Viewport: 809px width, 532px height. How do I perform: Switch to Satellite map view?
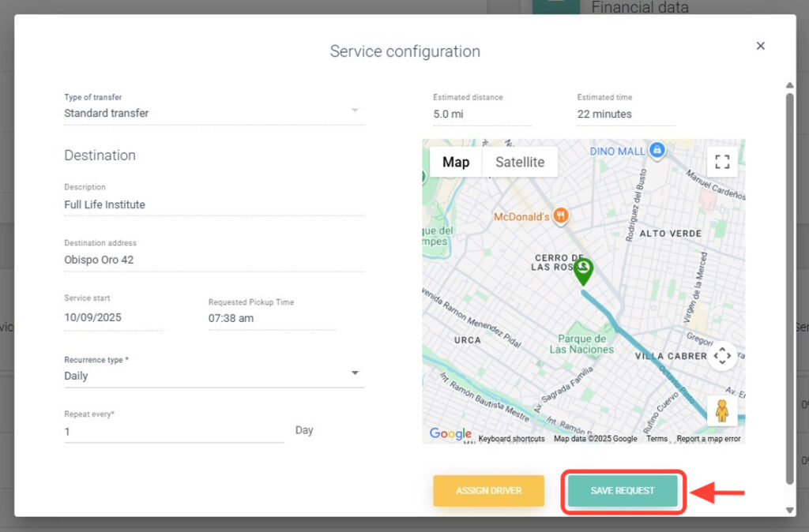(x=519, y=162)
